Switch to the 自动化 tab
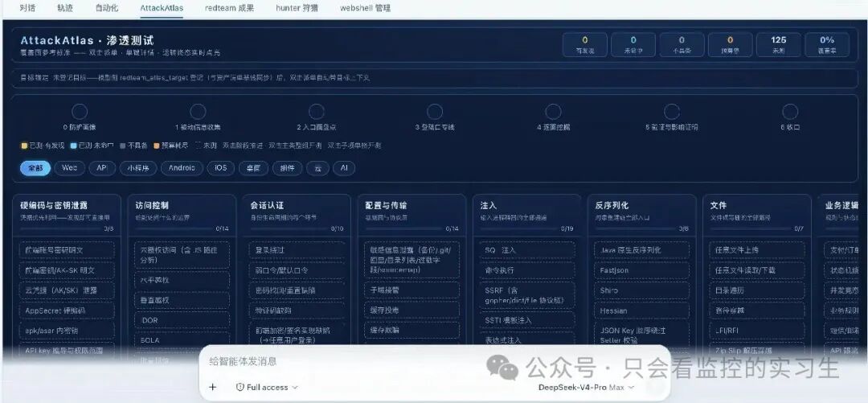 (x=106, y=8)
